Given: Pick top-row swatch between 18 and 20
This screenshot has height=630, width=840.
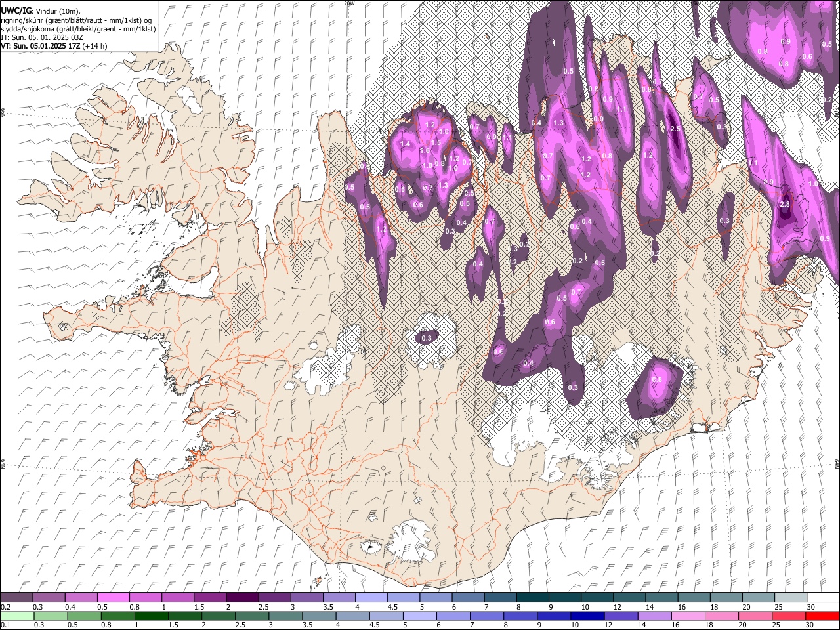Looking at the screenshot, I should pyautogui.click(x=727, y=598).
